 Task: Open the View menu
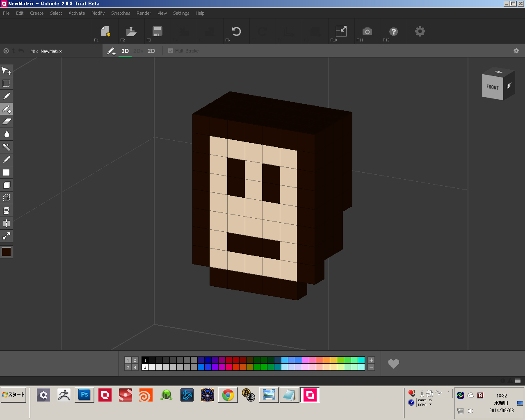[162, 13]
